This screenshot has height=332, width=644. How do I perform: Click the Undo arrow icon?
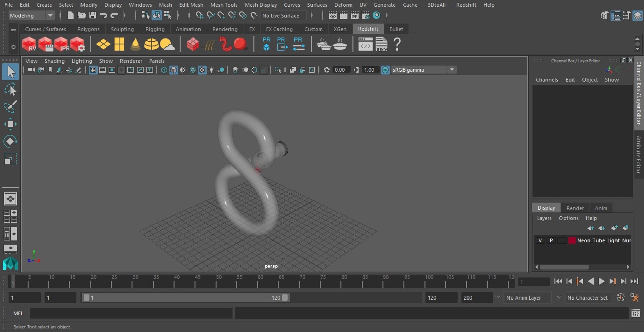click(x=103, y=15)
